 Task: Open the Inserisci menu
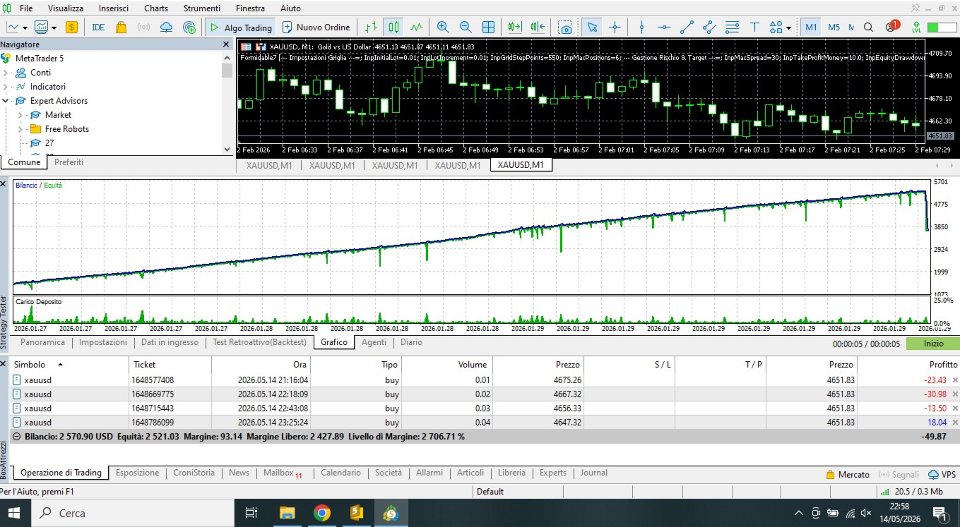(114, 8)
